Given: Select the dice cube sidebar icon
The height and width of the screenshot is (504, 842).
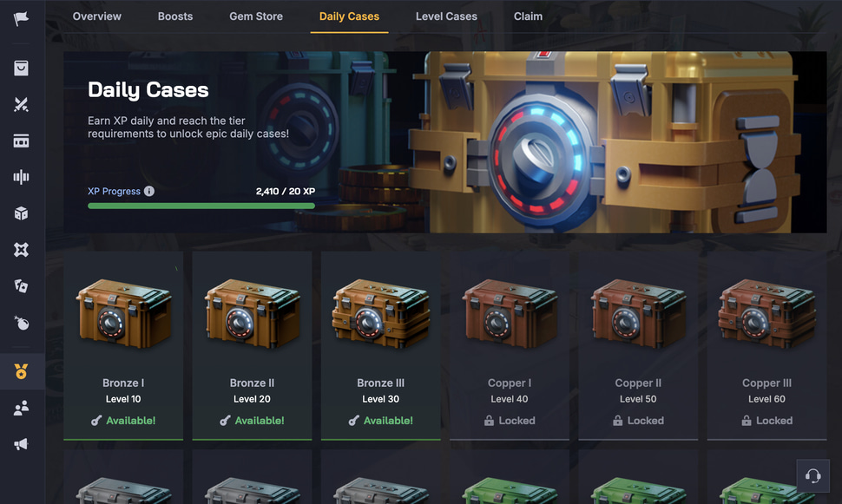Looking at the screenshot, I should tap(21, 213).
